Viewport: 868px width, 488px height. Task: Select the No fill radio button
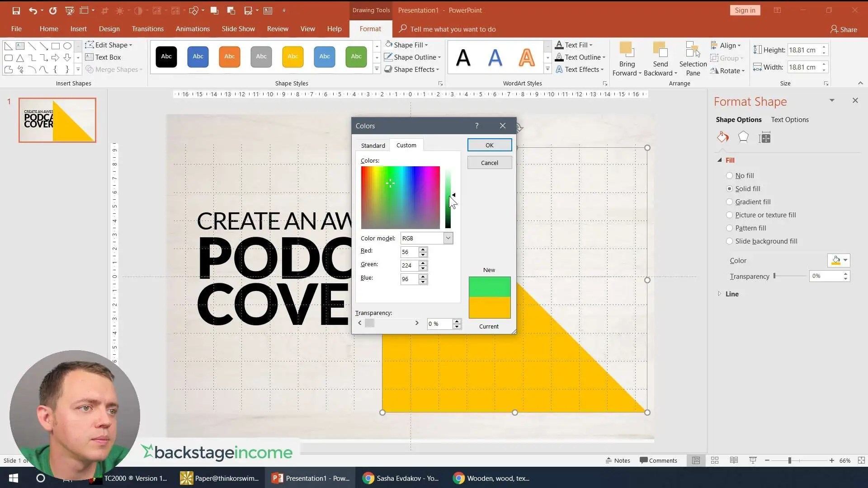coord(729,176)
